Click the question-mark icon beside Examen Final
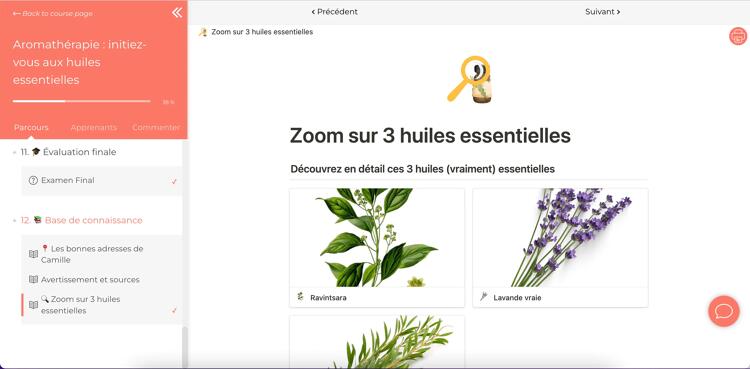The image size is (750, 369). (x=33, y=180)
